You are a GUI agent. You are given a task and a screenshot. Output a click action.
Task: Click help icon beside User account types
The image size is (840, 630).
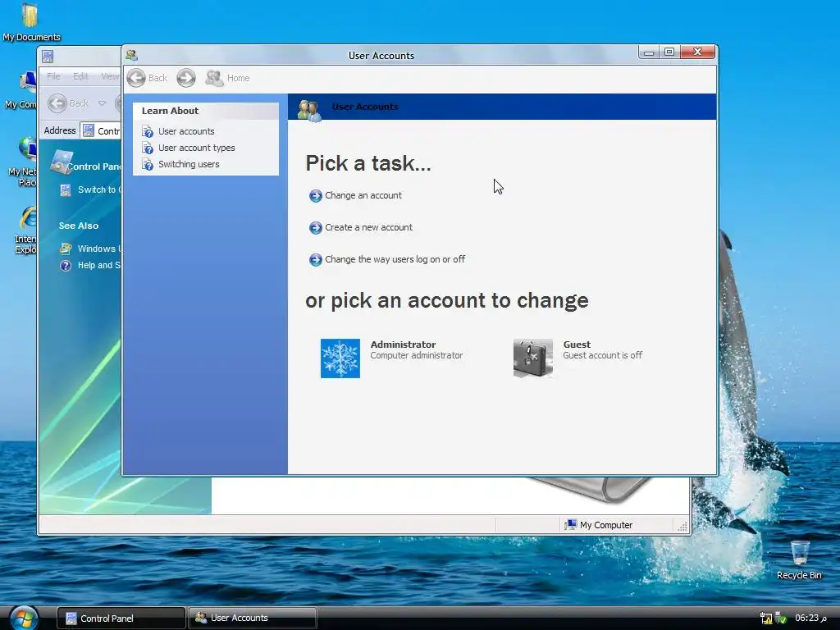148,148
